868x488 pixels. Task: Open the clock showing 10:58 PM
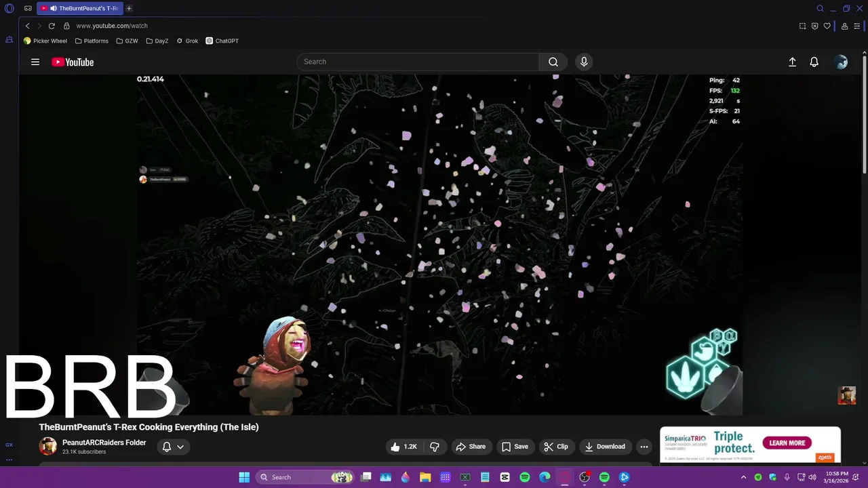837,477
